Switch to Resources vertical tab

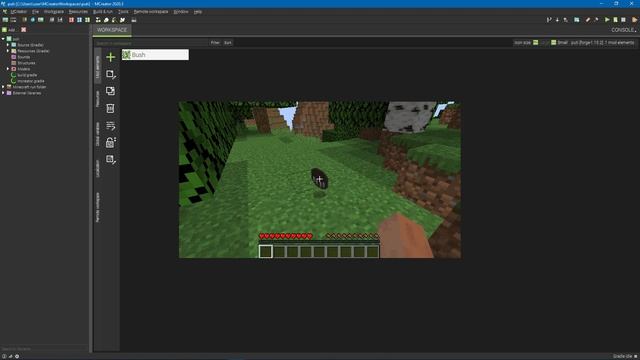pos(98,99)
